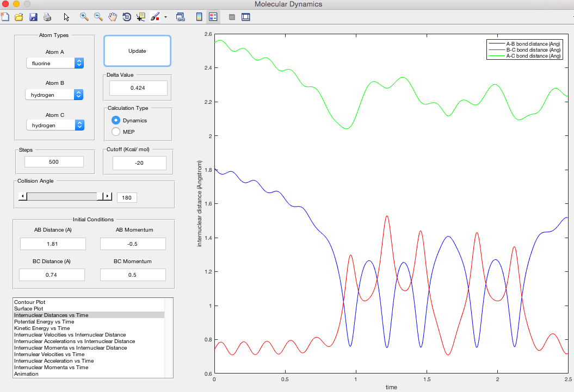
Task: Select Contour Plot from the list
Action: click(29, 302)
